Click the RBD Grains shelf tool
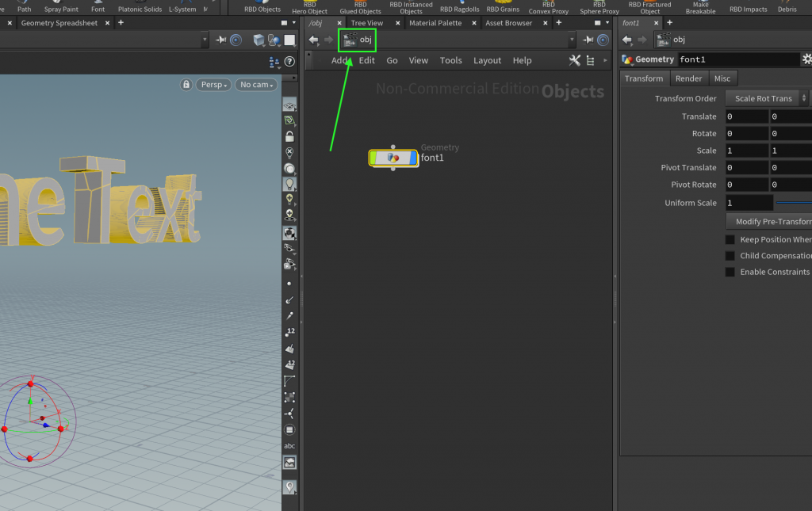The width and height of the screenshot is (812, 511). point(503,6)
